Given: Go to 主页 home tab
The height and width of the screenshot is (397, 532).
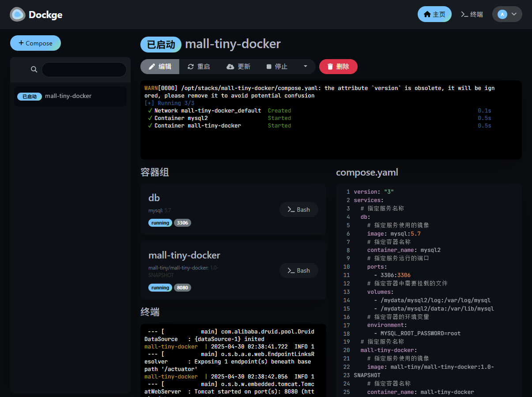Looking at the screenshot, I should coord(434,14).
